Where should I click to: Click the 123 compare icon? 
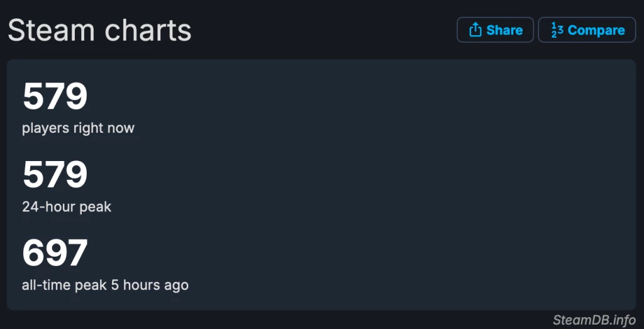(x=557, y=30)
